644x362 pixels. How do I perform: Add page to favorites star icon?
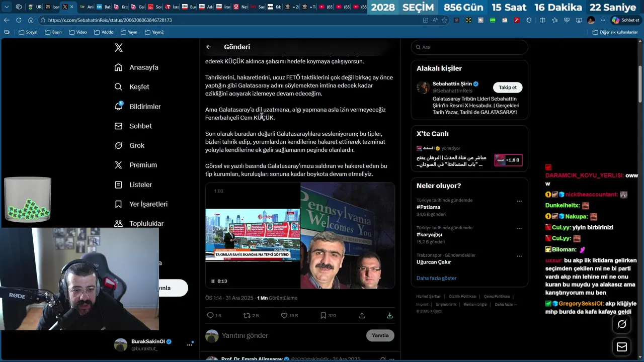444,20
